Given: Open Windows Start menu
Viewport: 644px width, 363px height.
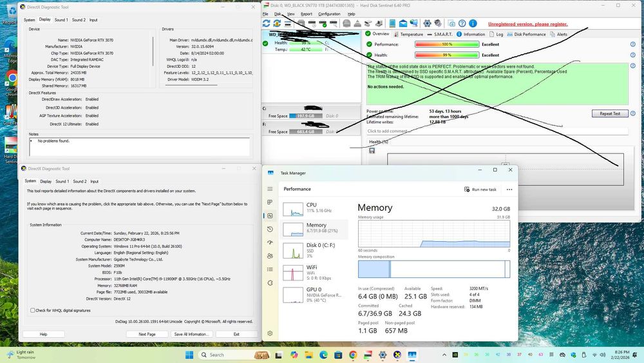Looking at the screenshot, I should (189, 355).
